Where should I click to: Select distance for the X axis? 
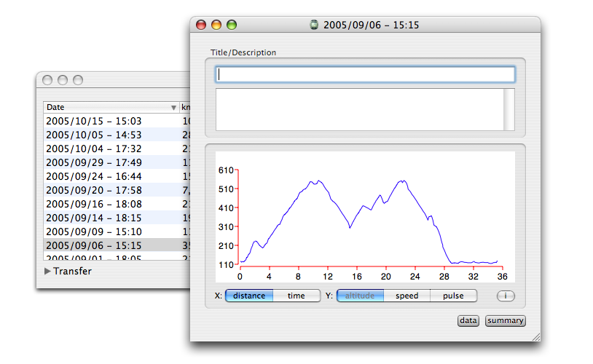pos(249,296)
